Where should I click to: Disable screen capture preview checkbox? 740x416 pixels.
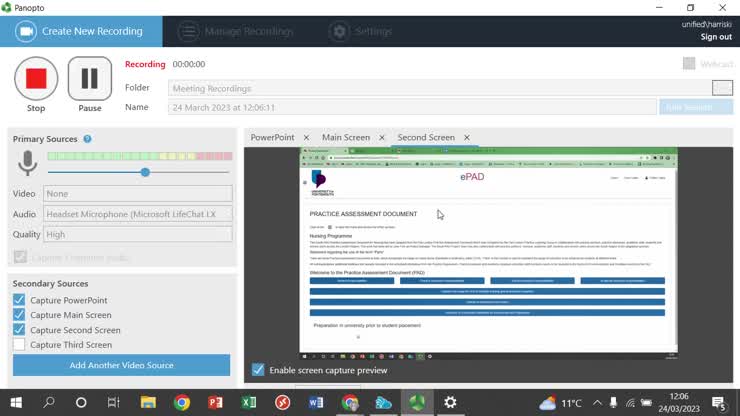[259, 370]
